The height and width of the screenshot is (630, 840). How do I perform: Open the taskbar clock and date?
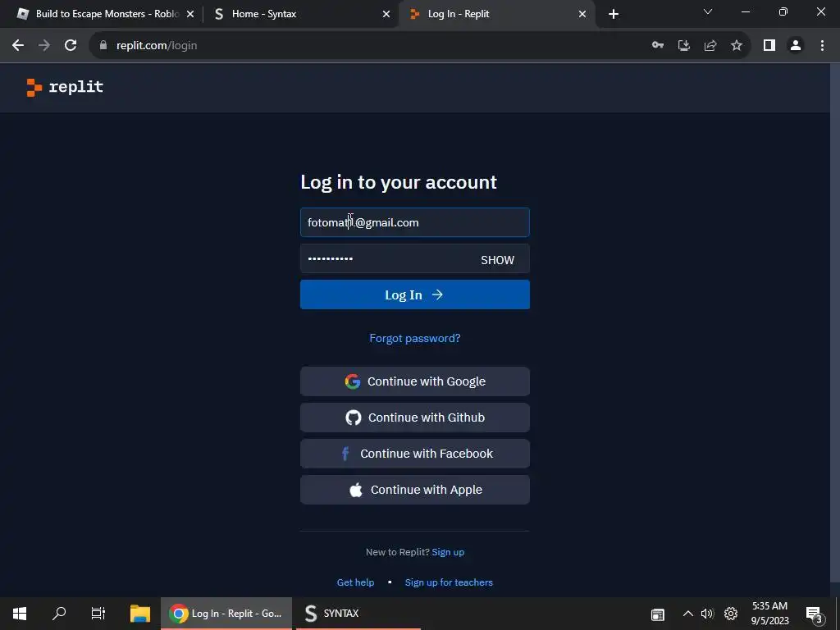point(769,614)
